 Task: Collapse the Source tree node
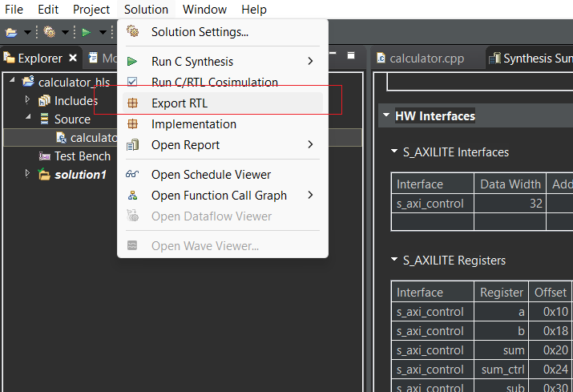coord(28,117)
